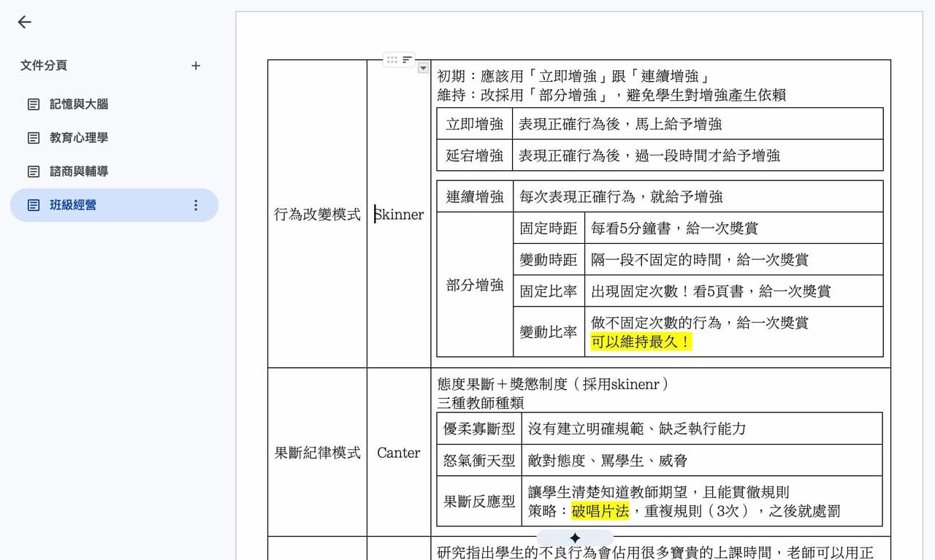Click the highlighted text 可以維持最久！

point(641,342)
